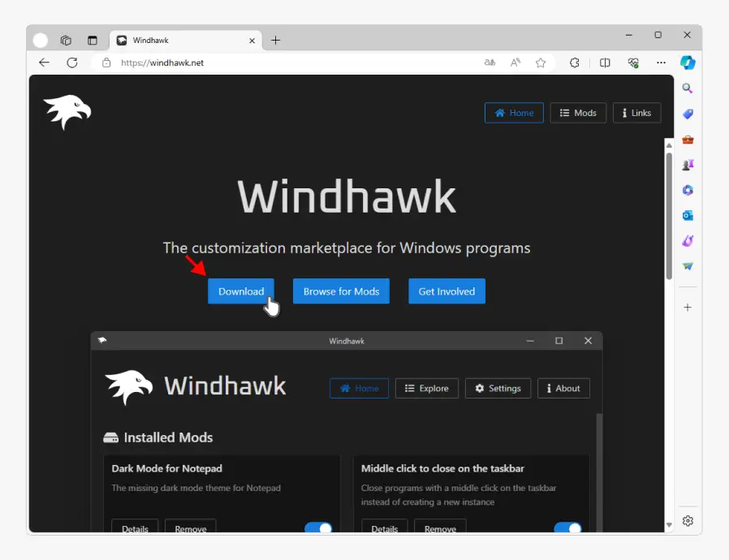Open the Copilot sidebar icon
This screenshot has width=729, height=560.
coord(688,62)
